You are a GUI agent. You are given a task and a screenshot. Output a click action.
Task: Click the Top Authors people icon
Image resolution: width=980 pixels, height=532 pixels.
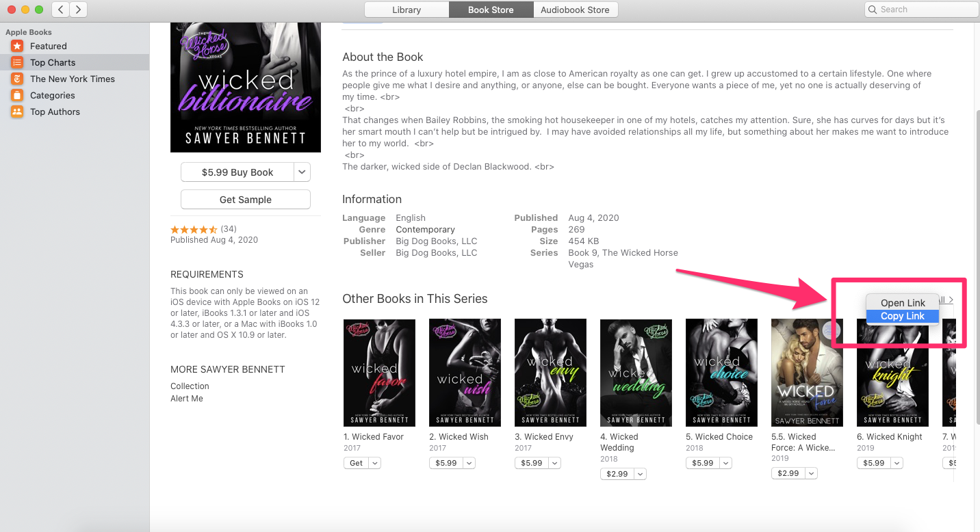(17, 111)
